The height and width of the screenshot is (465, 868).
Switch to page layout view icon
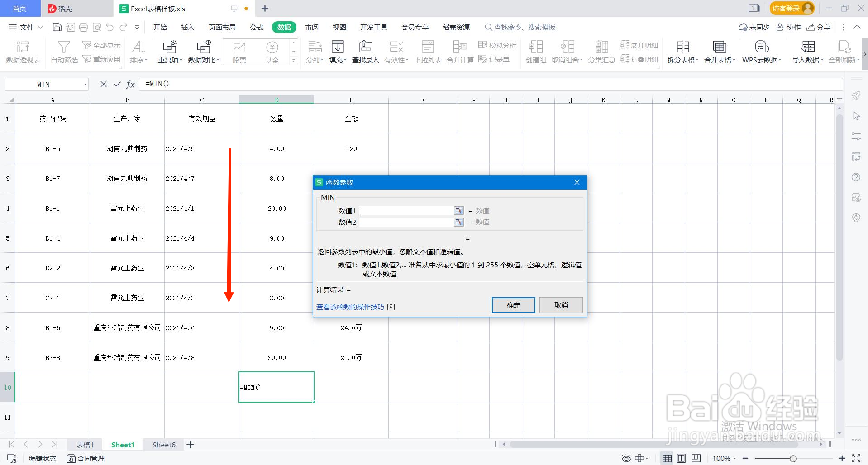click(681, 458)
